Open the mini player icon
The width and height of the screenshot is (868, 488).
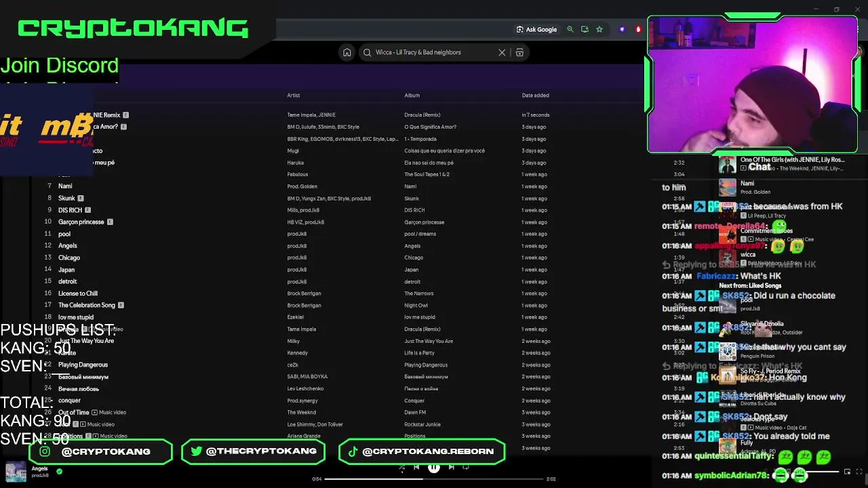(847, 472)
